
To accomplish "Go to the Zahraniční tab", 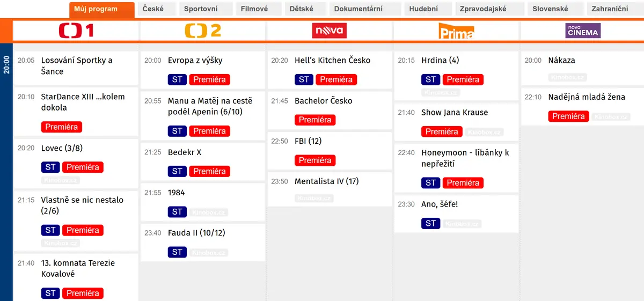I will coord(610,9).
